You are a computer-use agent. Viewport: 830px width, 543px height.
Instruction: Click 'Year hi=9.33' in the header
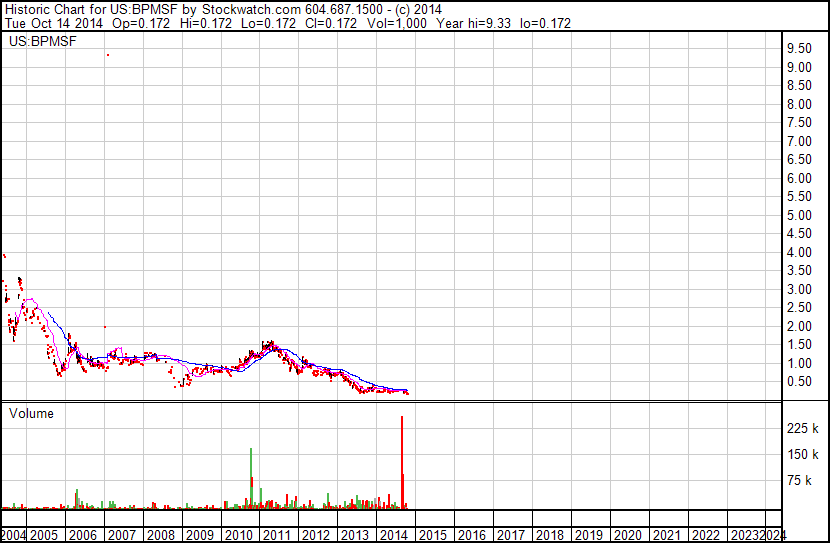473,23
